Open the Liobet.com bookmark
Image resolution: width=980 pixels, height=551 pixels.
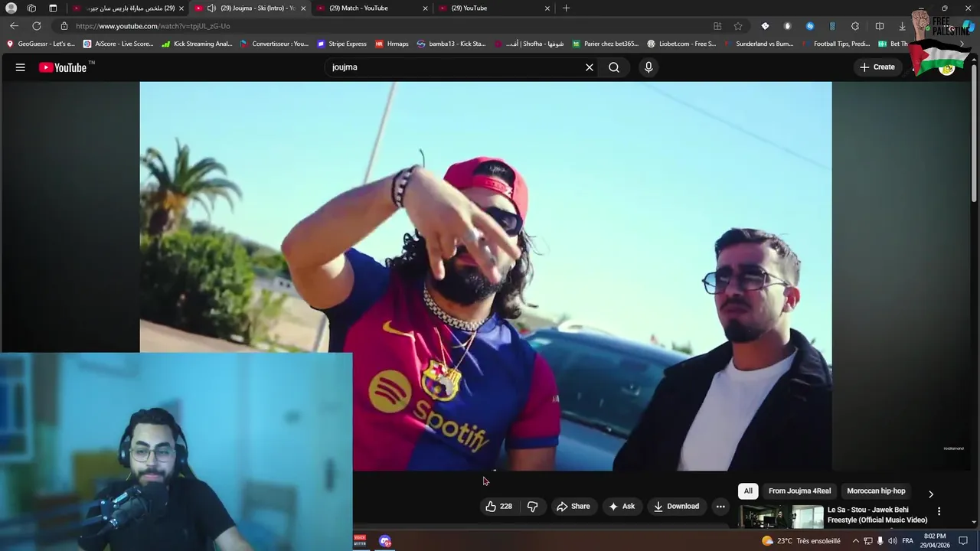(x=681, y=44)
